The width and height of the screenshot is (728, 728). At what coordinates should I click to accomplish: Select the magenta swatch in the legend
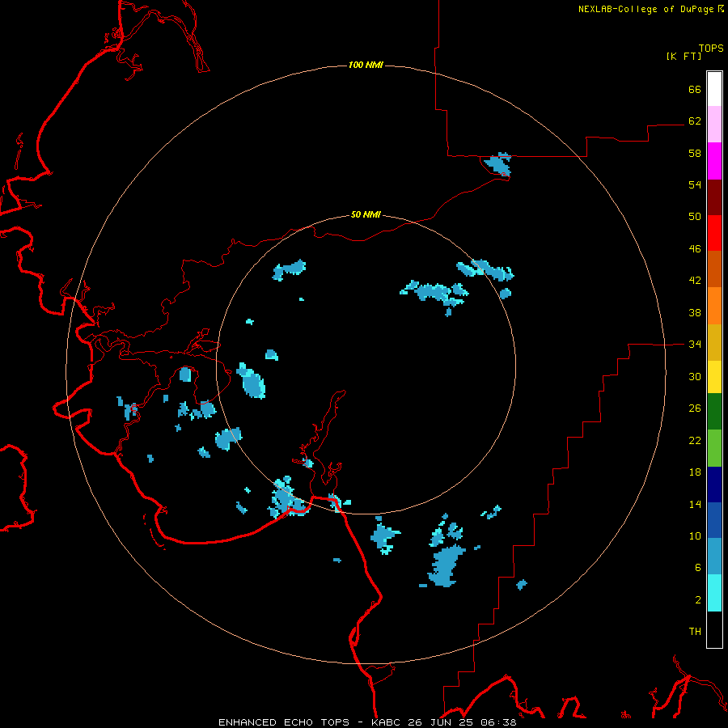(714, 161)
